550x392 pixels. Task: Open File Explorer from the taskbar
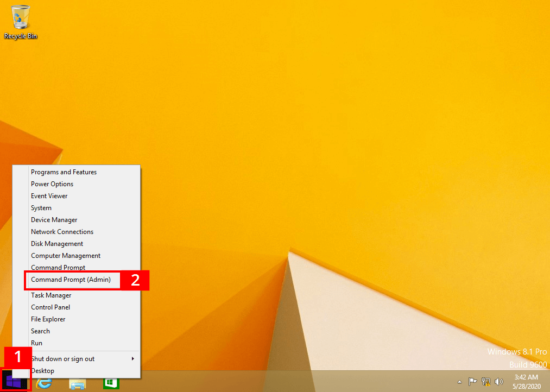(x=78, y=382)
